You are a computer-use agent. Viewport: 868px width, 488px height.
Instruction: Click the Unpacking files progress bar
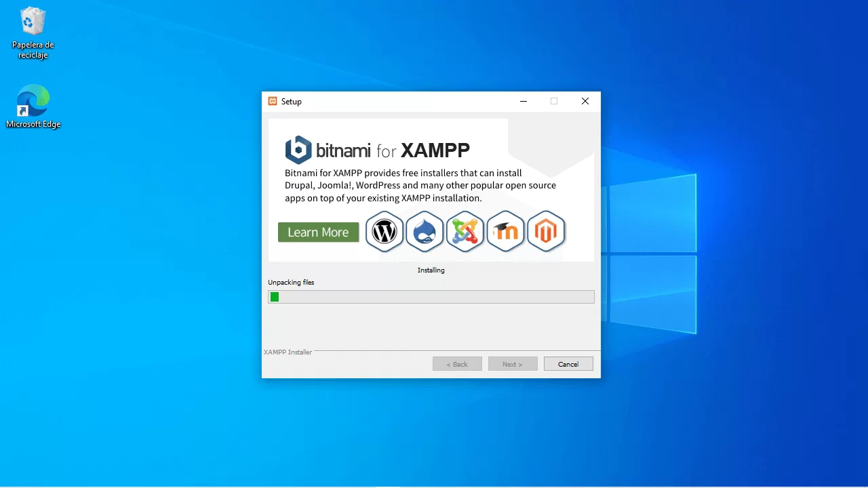pyautogui.click(x=431, y=297)
